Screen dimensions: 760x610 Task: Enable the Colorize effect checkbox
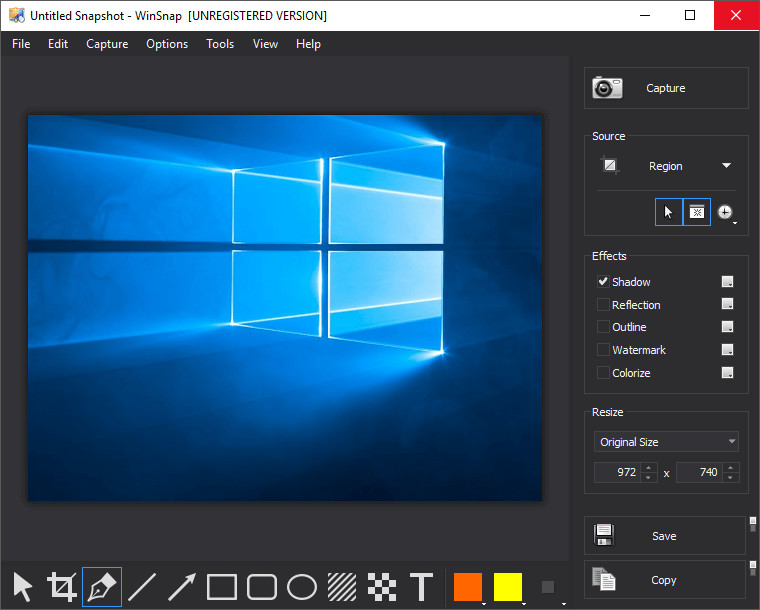(603, 373)
